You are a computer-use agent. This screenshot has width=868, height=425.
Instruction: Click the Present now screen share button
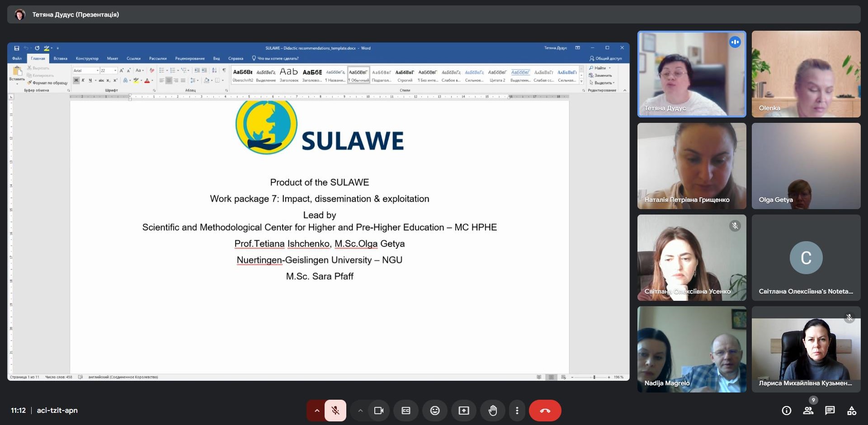point(464,411)
